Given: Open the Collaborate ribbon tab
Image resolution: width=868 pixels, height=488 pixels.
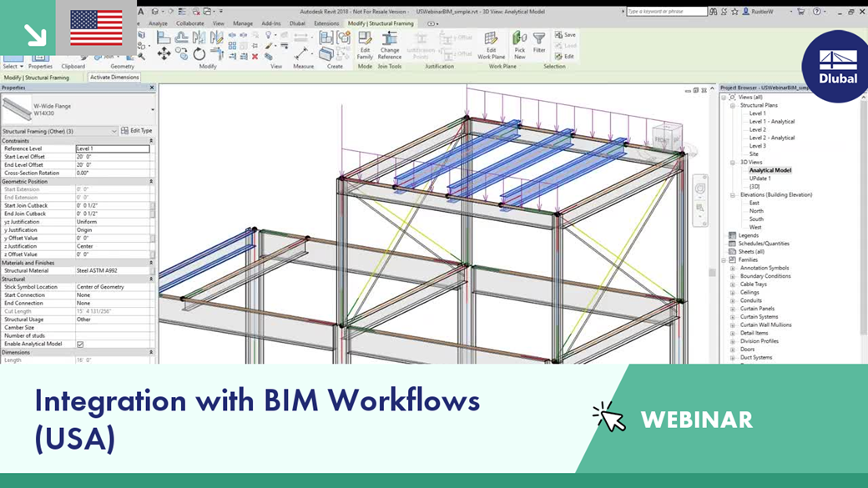Looking at the screenshot, I should coord(190,24).
